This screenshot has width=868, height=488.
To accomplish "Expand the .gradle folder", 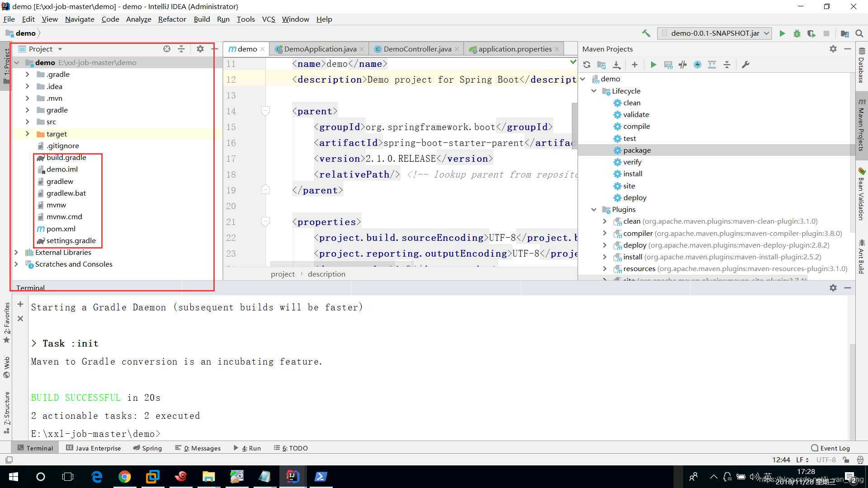I will pos(27,74).
